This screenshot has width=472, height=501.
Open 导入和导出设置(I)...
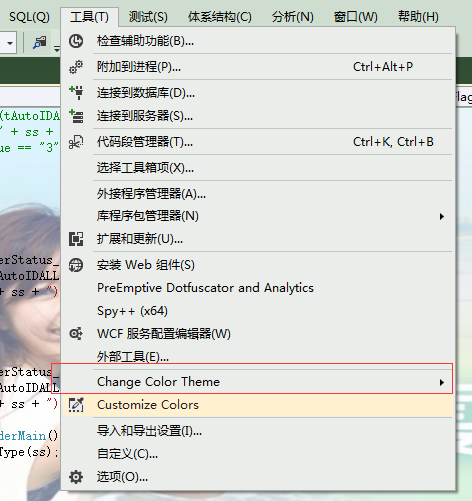coord(257,431)
